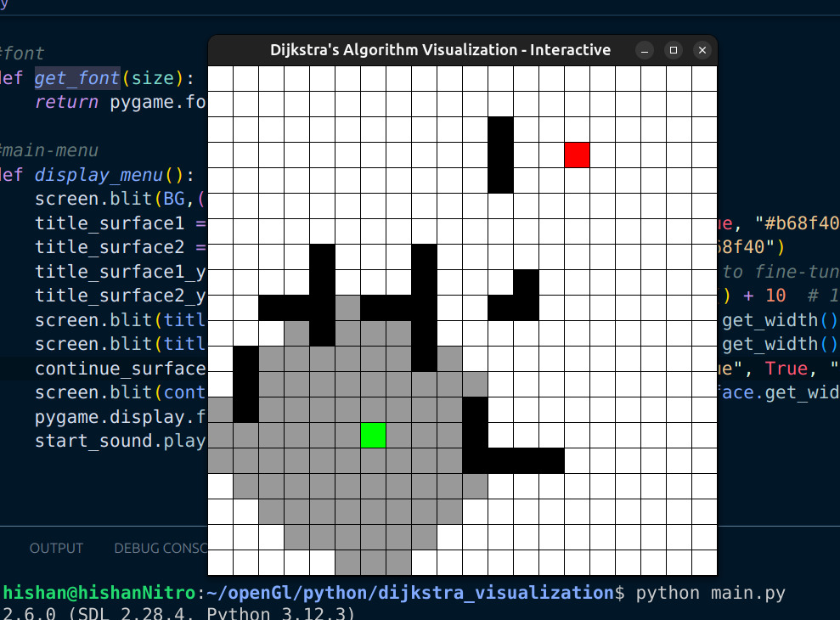The image size is (840, 620).
Task: Maximize the Dijkstra visualization window
Action: 674,50
